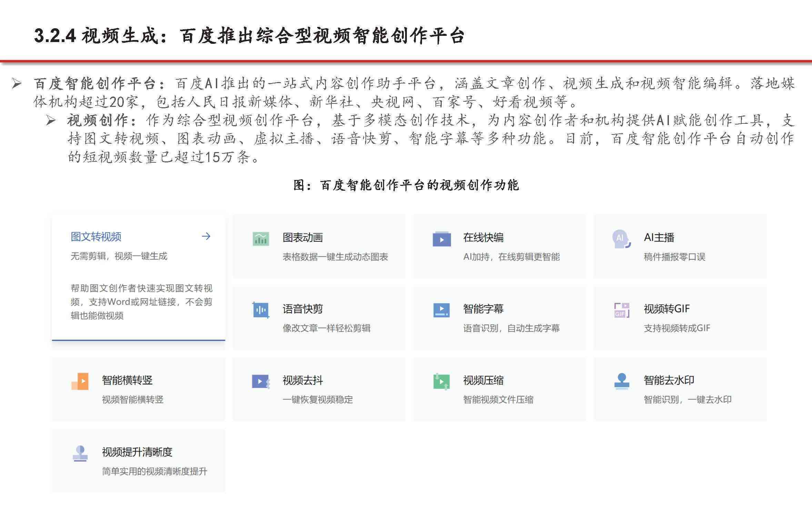Image resolution: width=812 pixels, height=511 pixels.
Task: Click the orange 智能横转竖 icon
Action: point(80,381)
